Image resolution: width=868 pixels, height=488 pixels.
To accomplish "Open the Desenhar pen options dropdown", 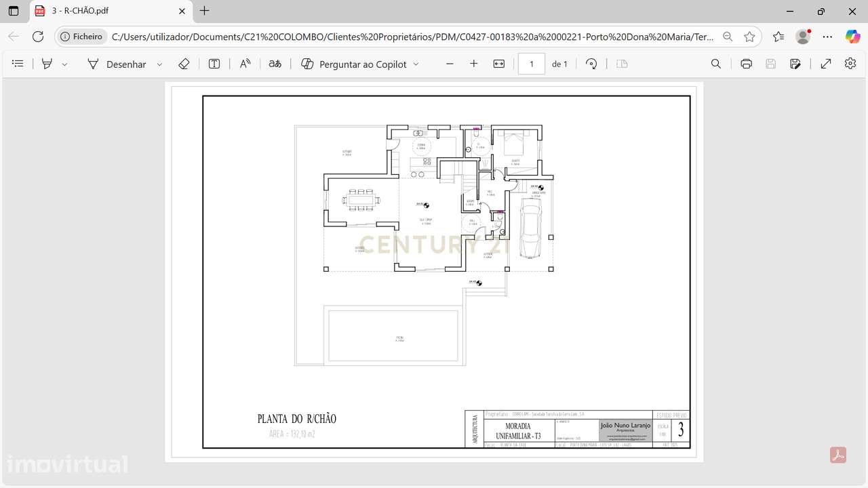I will pos(159,64).
